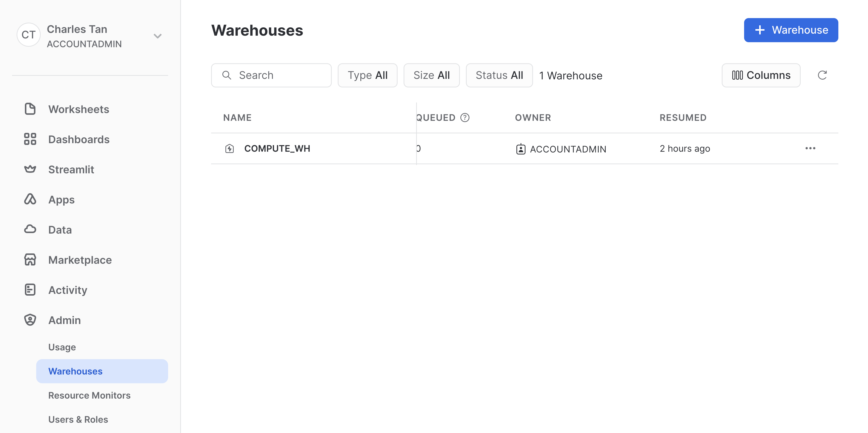Click the QUEUED help question mark icon

(x=465, y=118)
